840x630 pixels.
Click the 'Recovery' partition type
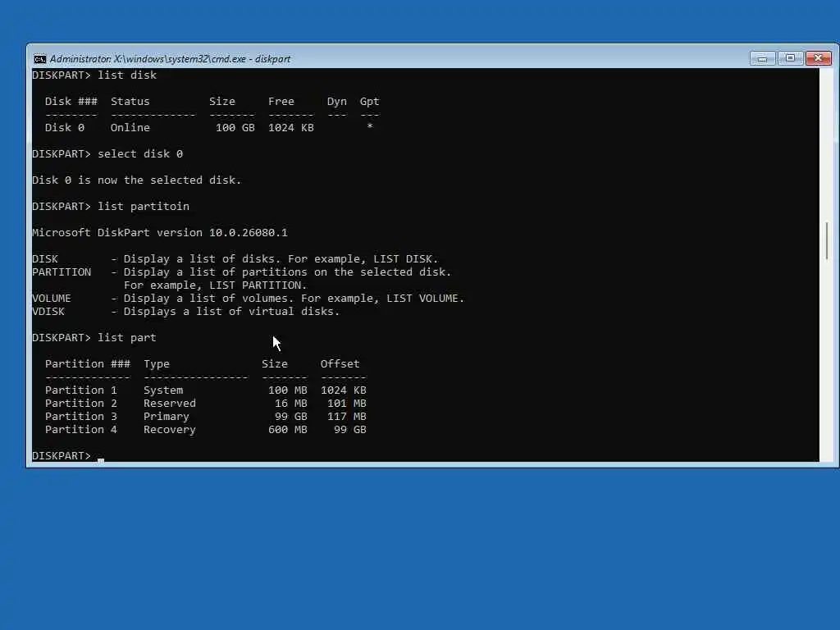click(170, 430)
